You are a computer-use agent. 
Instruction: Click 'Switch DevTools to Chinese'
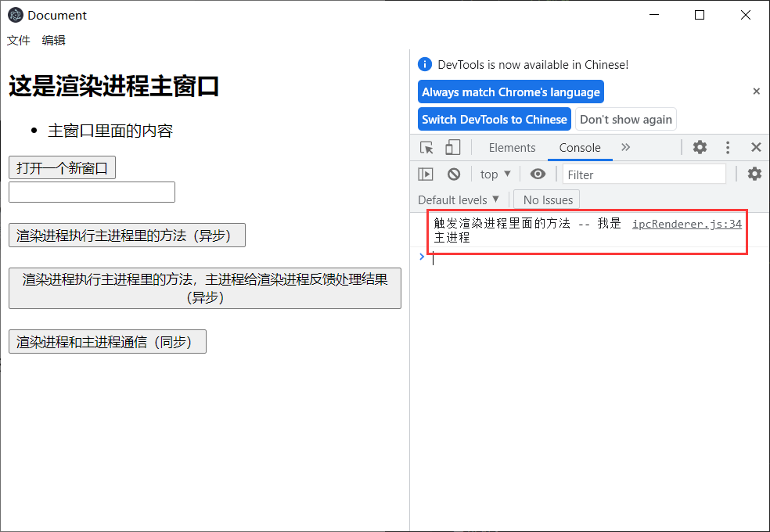494,119
